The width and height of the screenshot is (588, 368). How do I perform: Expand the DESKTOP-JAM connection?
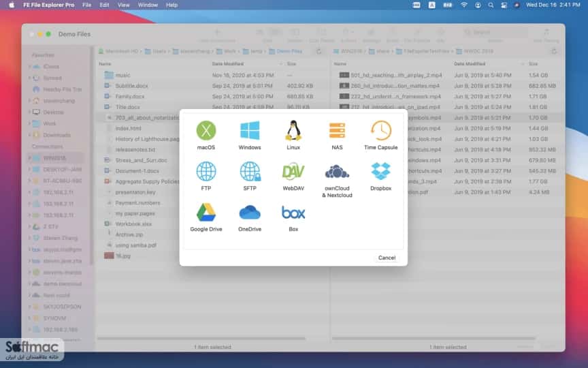point(29,170)
